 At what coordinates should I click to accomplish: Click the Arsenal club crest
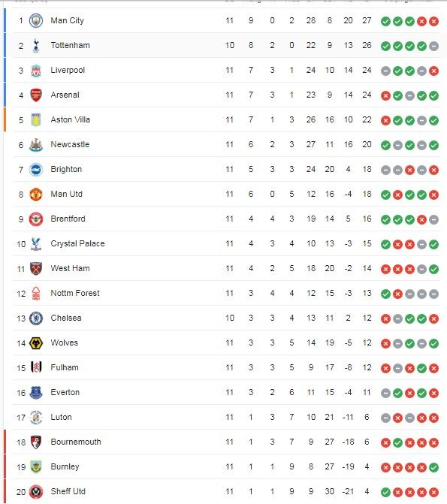click(36, 95)
